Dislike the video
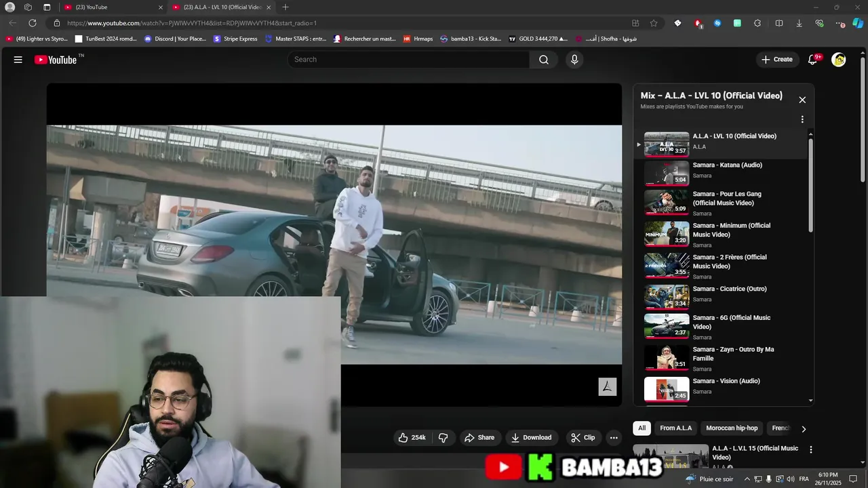Viewport: 868px width, 488px height. [443, 438]
